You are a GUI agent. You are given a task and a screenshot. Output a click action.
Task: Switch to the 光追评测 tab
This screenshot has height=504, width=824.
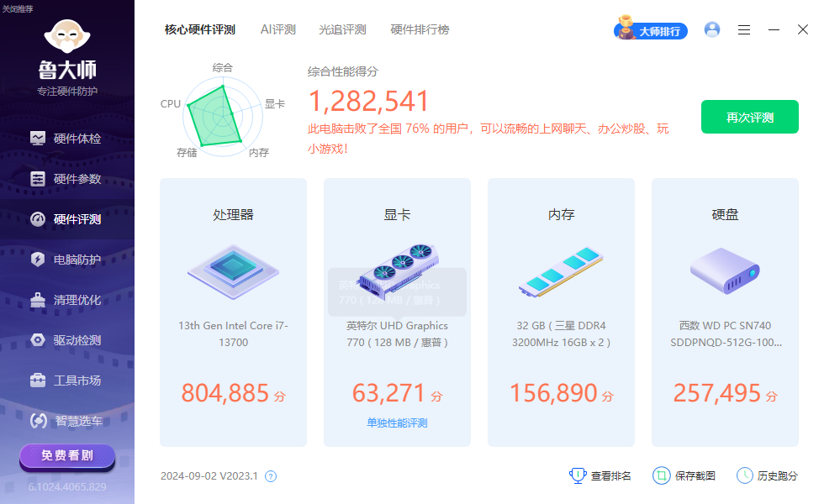[x=342, y=30]
